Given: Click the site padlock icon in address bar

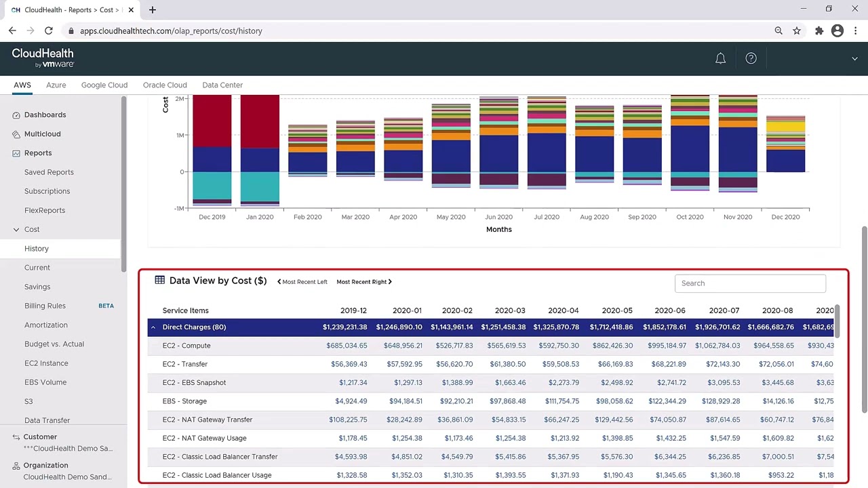Looking at the screenshot, I should tap(71, 30).
